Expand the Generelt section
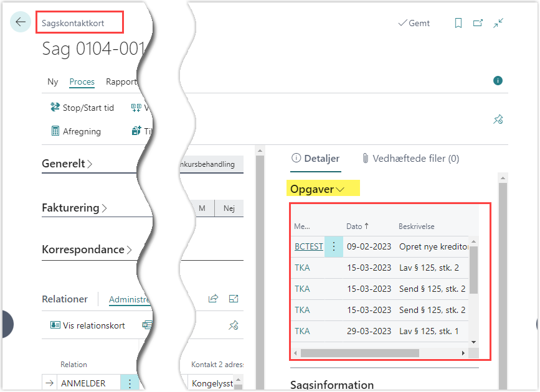This screenshot has width=540, height=392. coord(67,164)
